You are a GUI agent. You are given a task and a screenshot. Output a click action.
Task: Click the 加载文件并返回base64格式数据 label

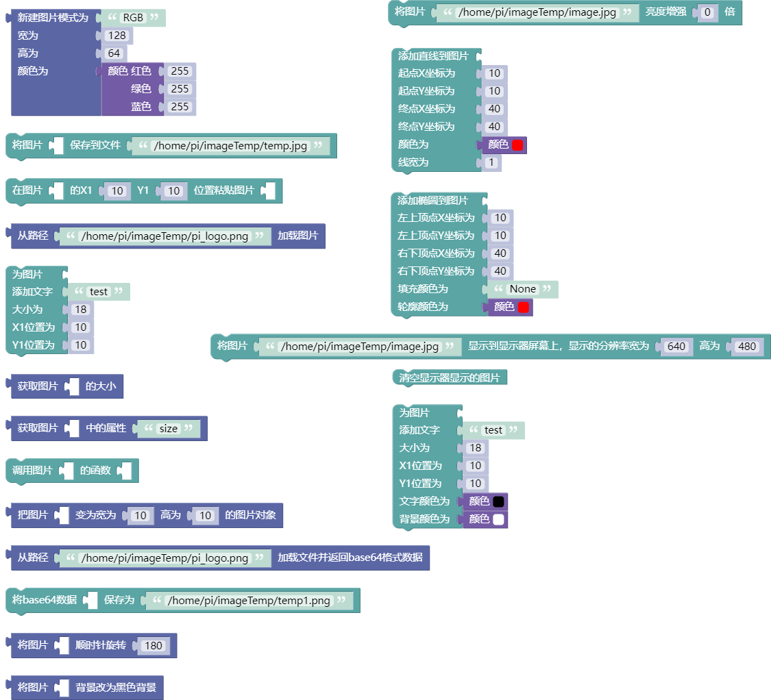pyautogui.click(x=350, y=558)
